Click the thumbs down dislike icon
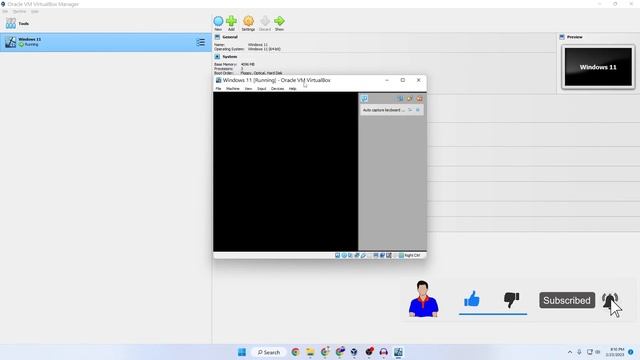Screen dimensions: 640x360 511,300
